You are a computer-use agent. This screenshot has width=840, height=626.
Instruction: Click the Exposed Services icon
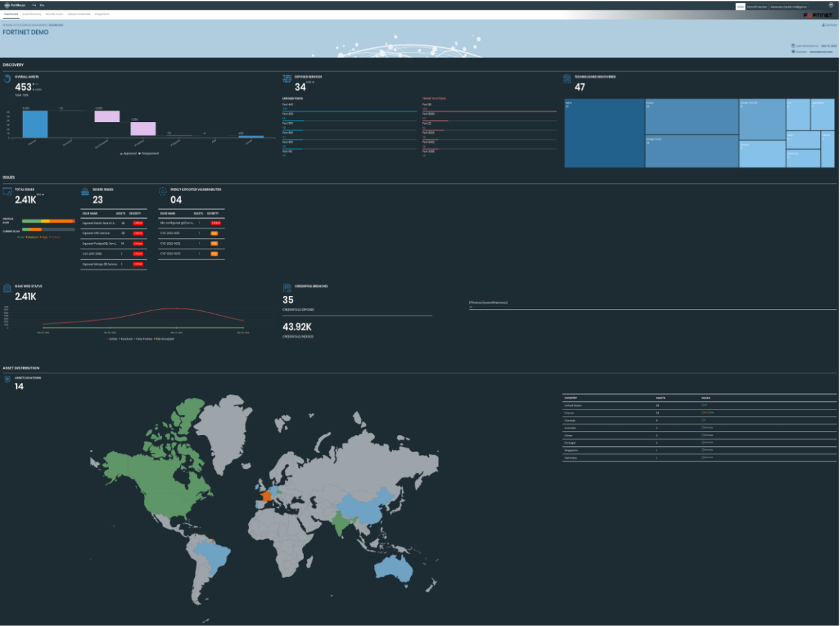(287, 79)
